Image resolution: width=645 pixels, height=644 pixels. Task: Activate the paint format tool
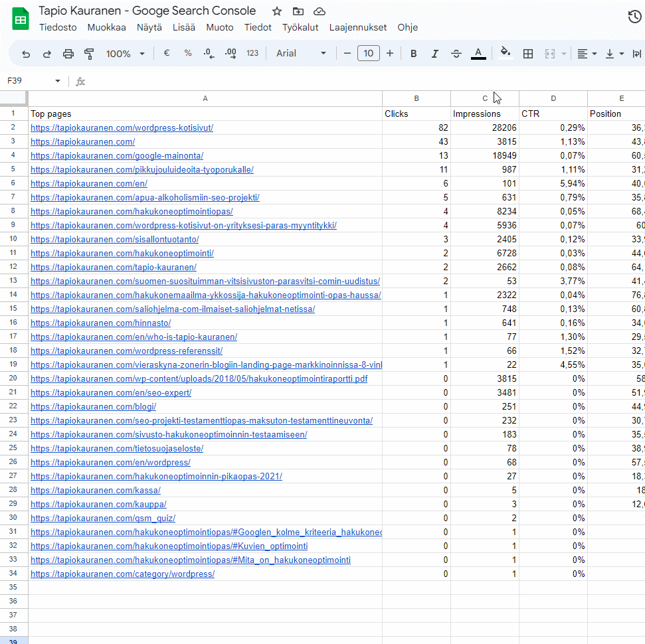89,54
